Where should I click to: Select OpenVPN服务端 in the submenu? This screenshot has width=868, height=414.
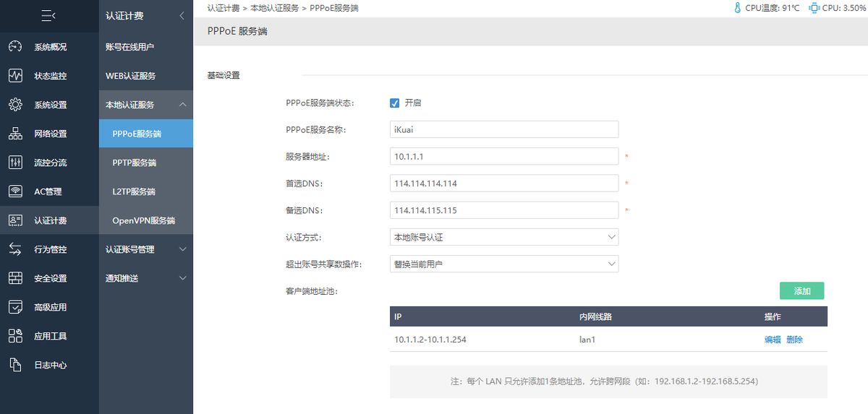pos(143,220)
